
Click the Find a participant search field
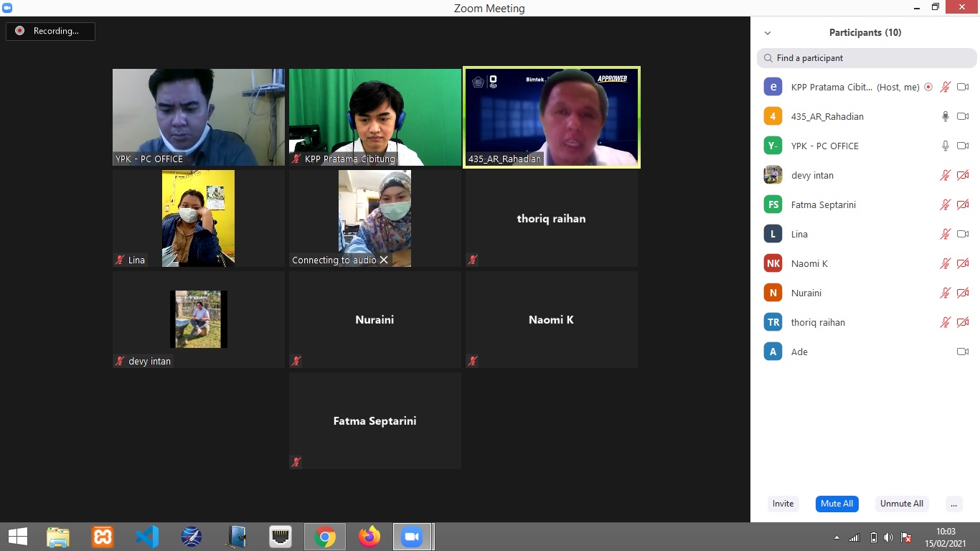[867, 58]
